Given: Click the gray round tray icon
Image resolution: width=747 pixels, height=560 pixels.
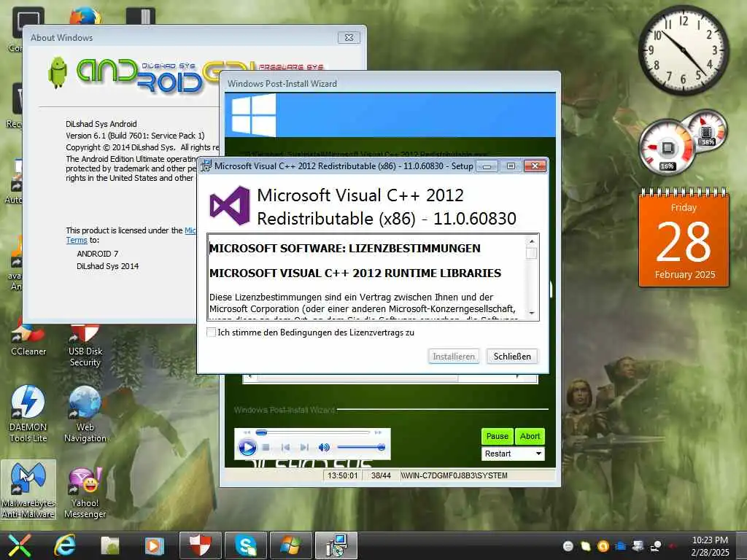Looking at the screenshot, I should tap(568, 546).
